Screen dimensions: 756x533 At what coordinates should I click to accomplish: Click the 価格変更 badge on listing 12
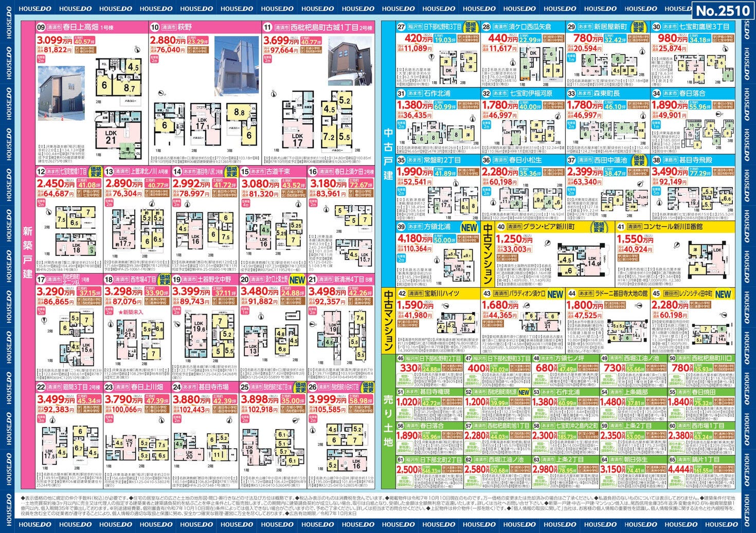[96, 171]
